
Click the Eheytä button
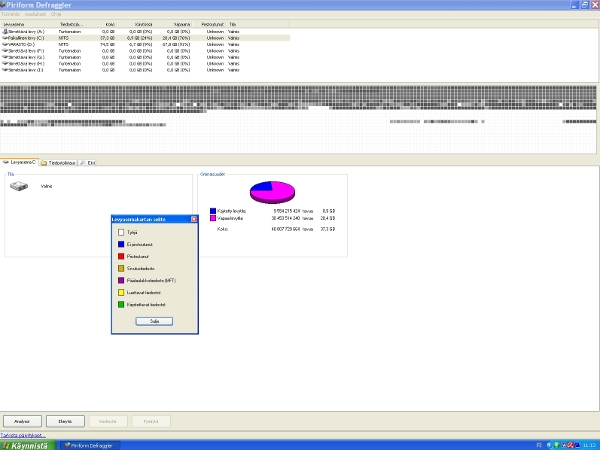point(65,421)
